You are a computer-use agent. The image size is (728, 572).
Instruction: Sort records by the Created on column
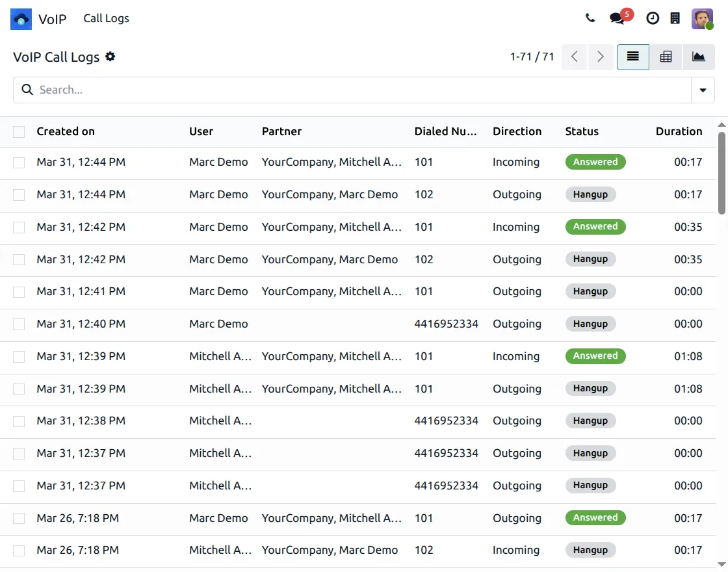[66, 131]
